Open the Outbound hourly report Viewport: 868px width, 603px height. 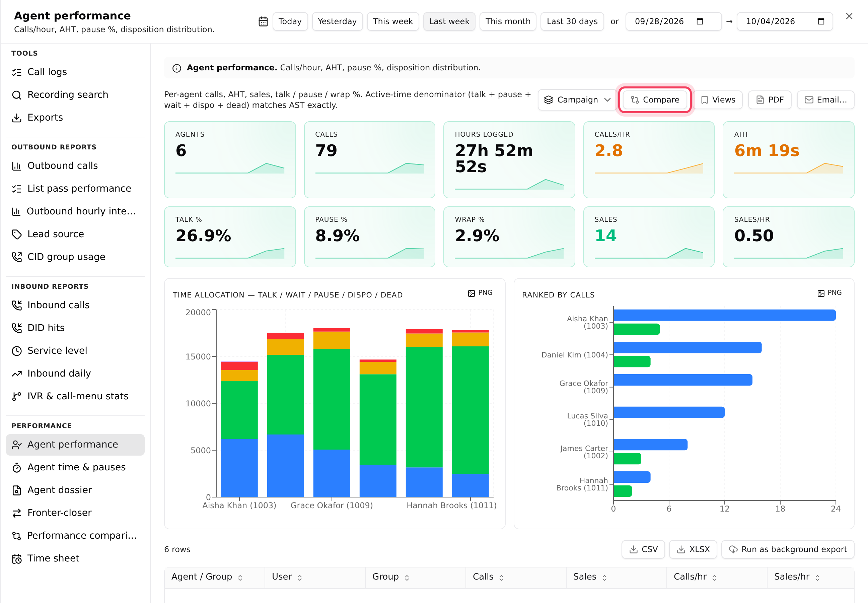click(75, 211)
